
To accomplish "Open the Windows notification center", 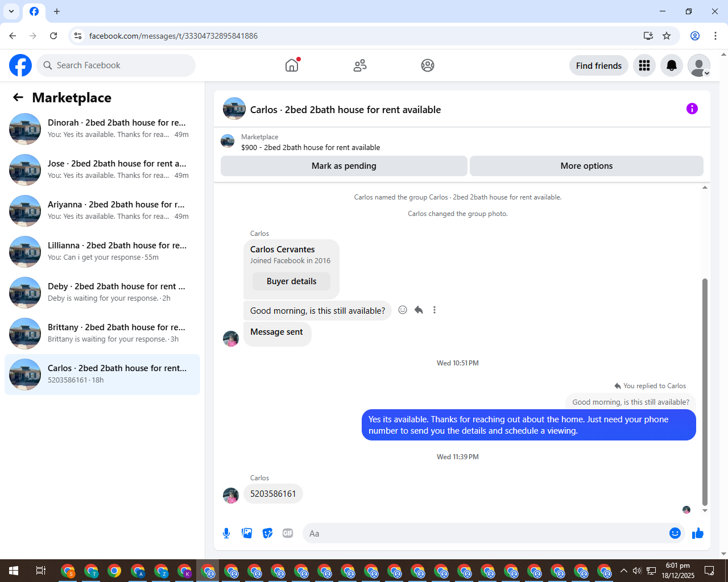I will [x=710, y=571].
